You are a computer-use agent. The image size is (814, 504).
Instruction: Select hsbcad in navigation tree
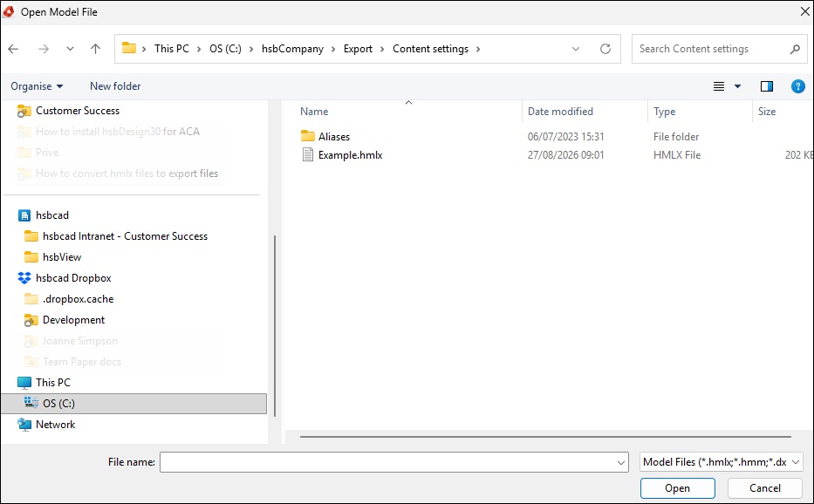52,215
